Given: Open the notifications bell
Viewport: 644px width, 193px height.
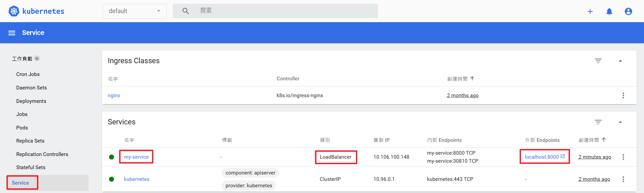Looking at the screenshot, I should click(x=609, y=11).
